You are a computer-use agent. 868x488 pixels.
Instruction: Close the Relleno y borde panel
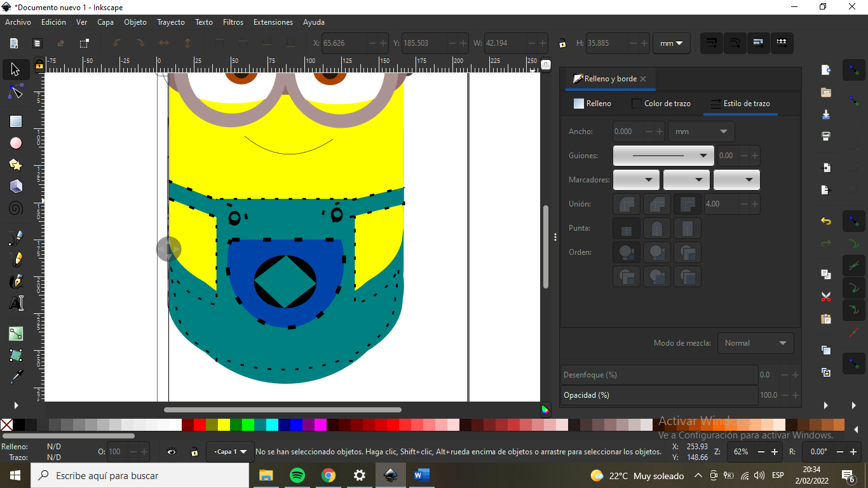coord(643,79)
